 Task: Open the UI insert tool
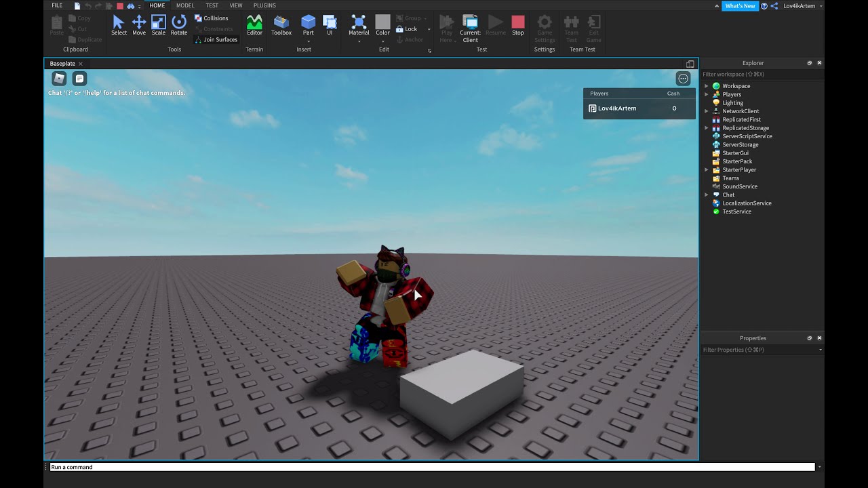330,25
